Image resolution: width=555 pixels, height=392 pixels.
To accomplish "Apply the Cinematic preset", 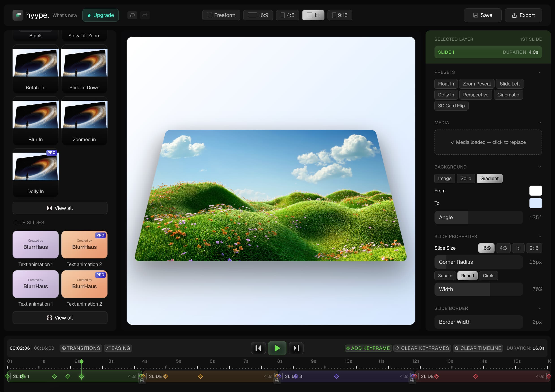I will (508, 95).
